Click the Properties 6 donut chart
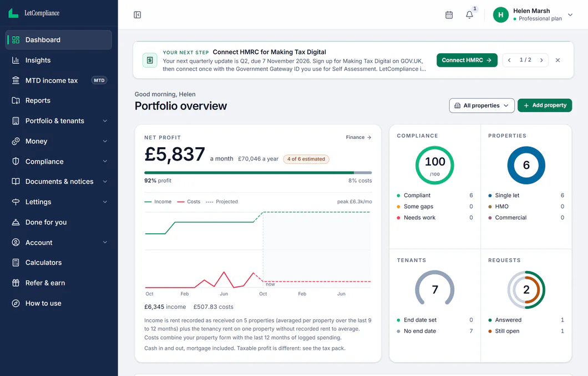Image resolution: width=588 pixels, height=376 pixels. coord(526,166)
